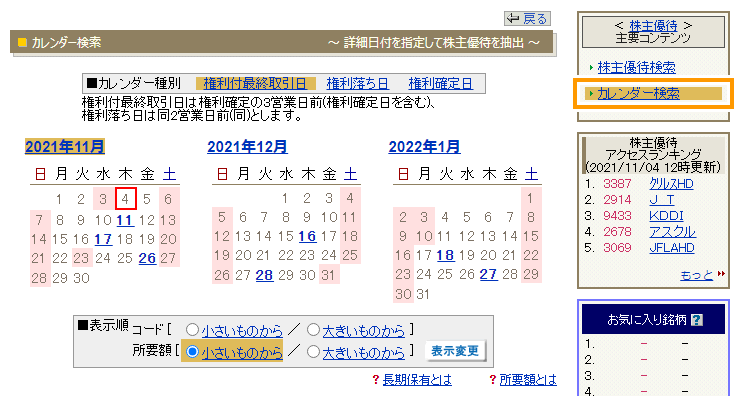Click the arrow icon next to もっと

tap(721, 274)
